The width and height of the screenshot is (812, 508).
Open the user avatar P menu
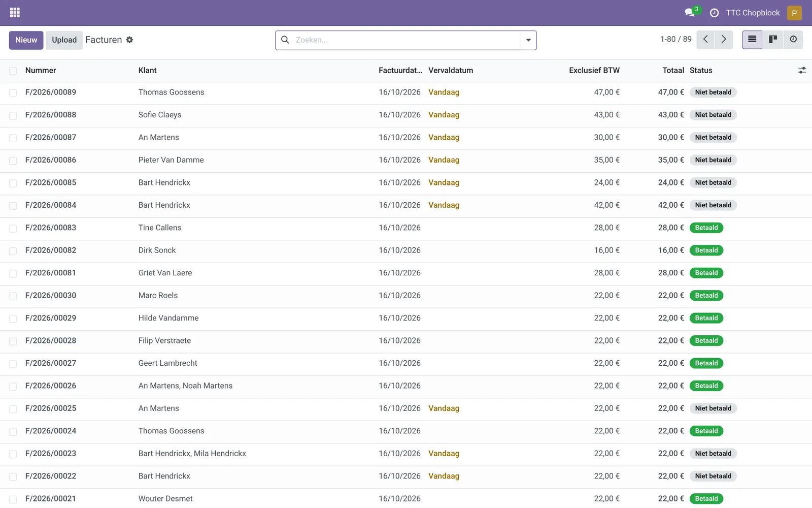(x=794, y=13)
